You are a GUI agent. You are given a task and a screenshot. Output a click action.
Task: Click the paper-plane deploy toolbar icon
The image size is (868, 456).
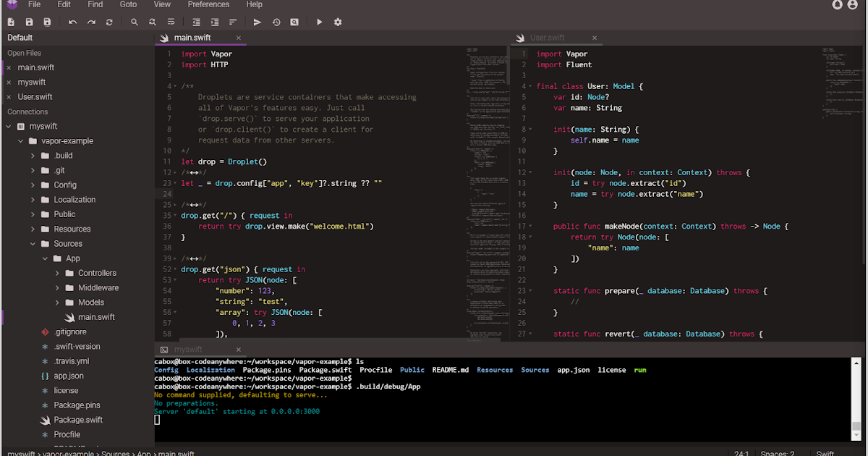(258, 22)
